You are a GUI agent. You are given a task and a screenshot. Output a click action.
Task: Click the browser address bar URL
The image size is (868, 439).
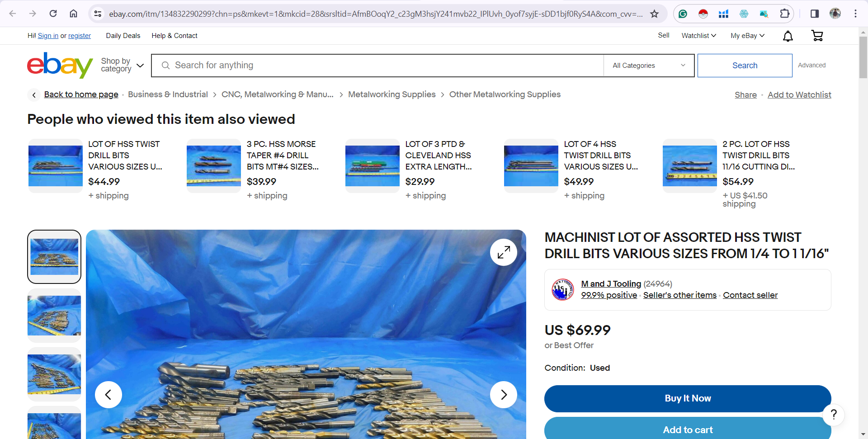point(375,14)
